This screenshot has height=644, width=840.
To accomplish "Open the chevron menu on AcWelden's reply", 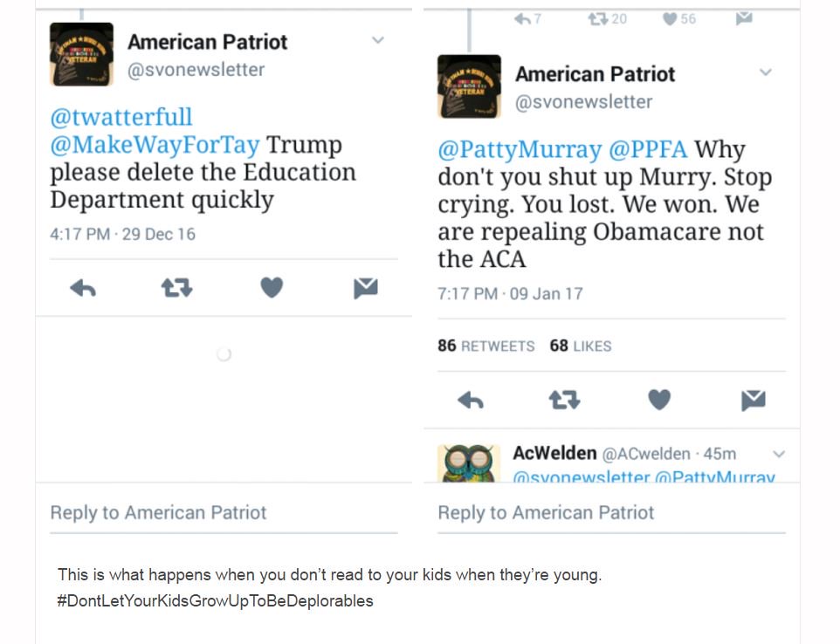I will pyautogui.click(x=779, y=455).
